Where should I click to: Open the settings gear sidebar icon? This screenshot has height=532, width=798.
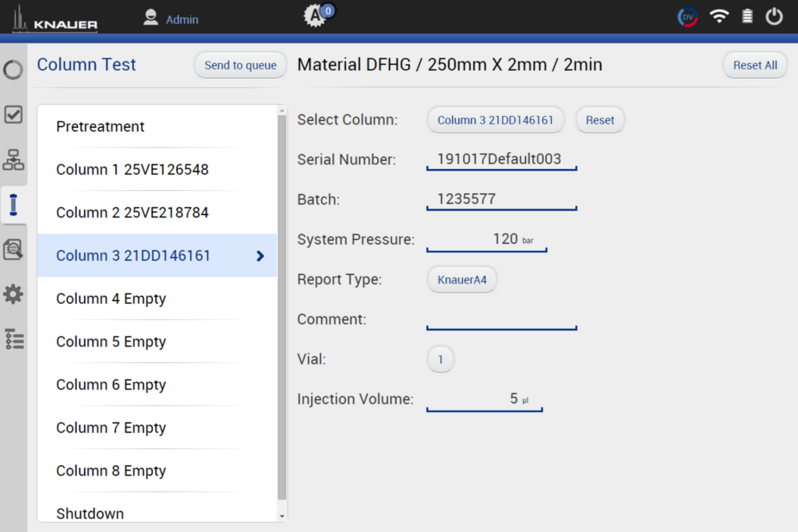coord(13,294)
